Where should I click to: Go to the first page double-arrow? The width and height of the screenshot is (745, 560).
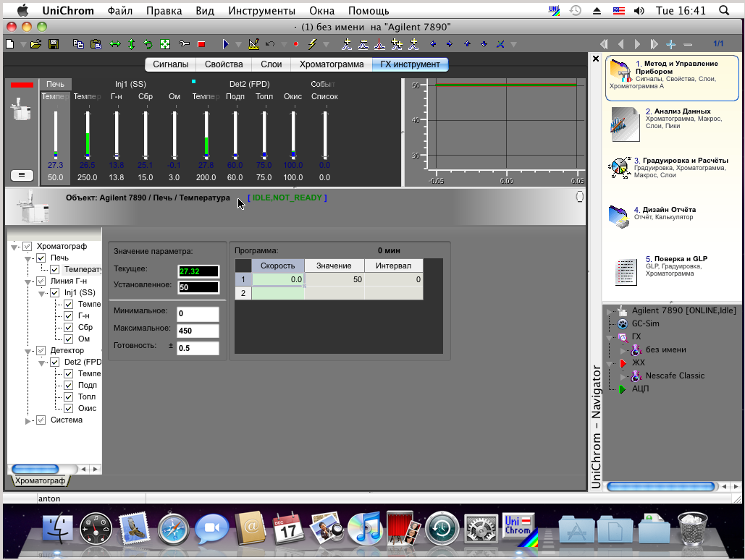[x=604, y=44]
